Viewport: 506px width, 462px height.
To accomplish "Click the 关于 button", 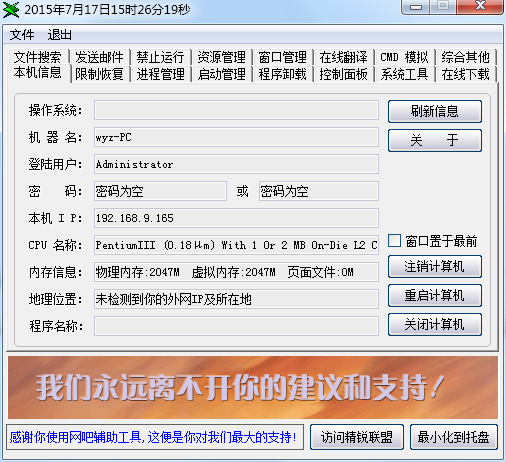I will pos(435,140).
